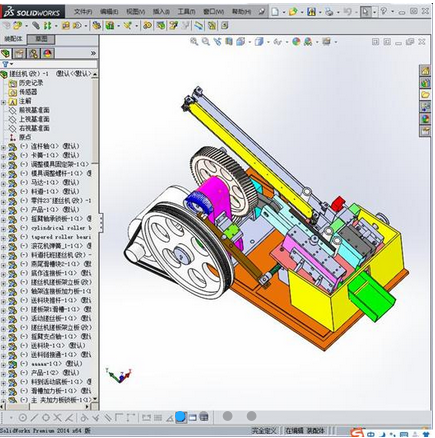Select the Circle sketch tool in bottom toolbar
This screenshot has width=435, height=438.
(x=23, y=417)
